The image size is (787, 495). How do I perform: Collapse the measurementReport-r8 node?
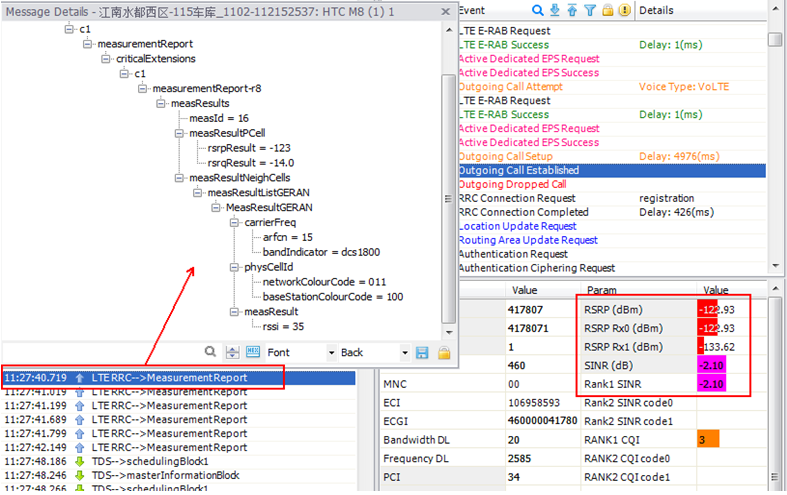click(x=143, y=88)
